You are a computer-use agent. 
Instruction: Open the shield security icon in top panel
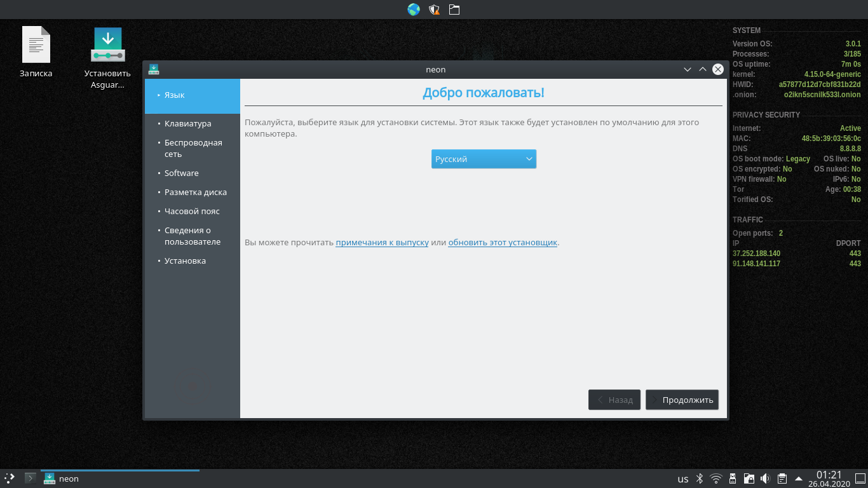(x=434, y=10)
